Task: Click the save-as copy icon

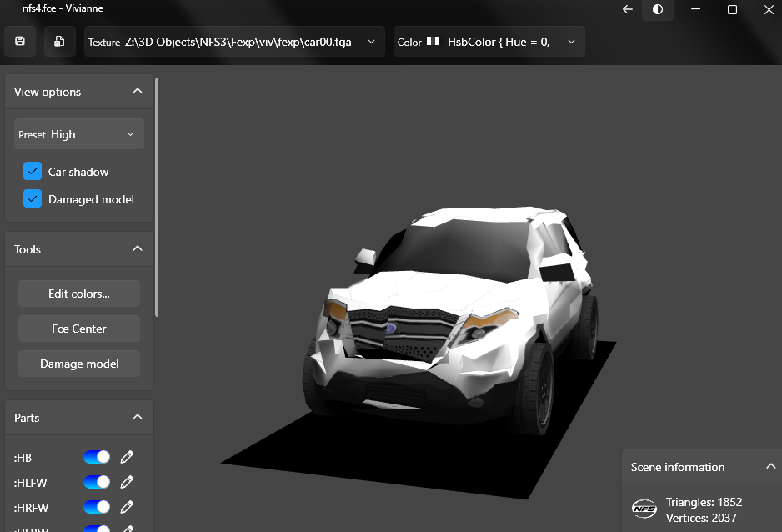Action: coord(59,42)
